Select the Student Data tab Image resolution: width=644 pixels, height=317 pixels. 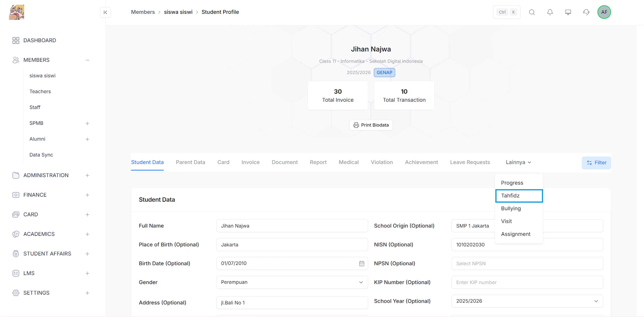point(147,162)
